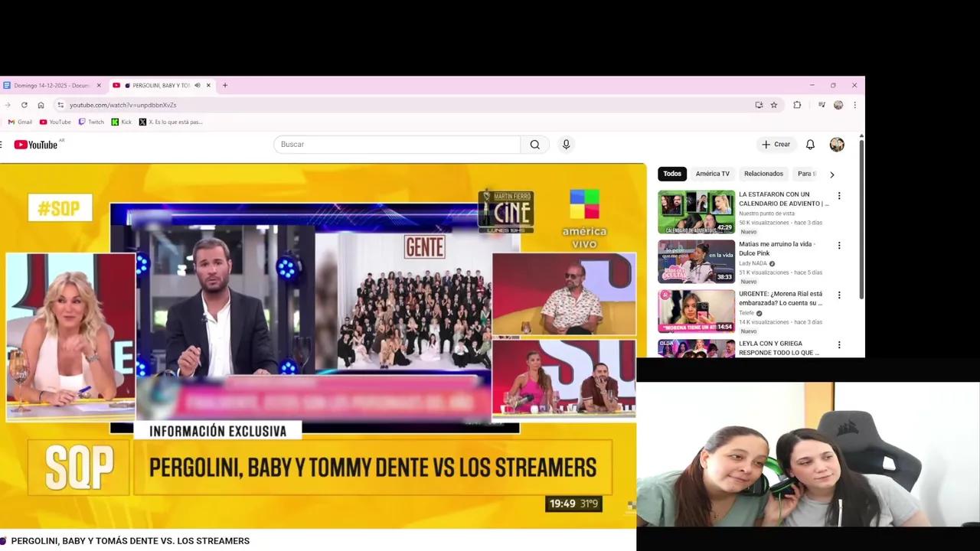Viewport: 980px width, 551px height.
Task: Select the Todos filter chip
Action: [672, 174]
